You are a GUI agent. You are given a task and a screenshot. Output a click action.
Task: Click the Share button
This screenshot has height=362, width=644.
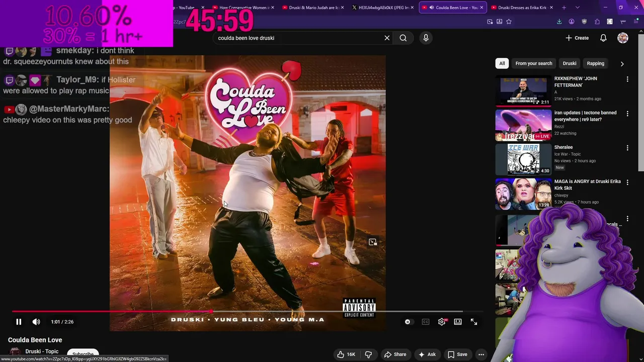click(395, 354)
